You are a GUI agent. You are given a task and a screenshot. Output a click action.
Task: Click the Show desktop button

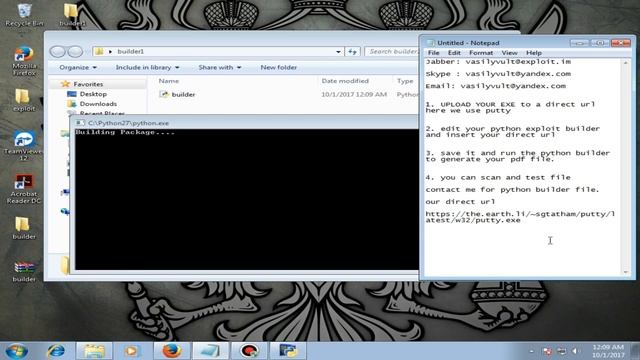(636, 351)
